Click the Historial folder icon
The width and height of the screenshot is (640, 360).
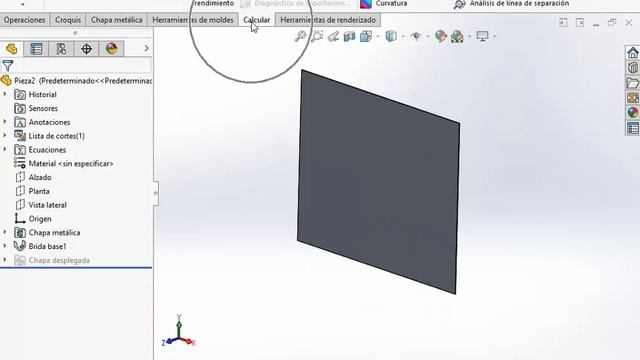click(x=20, y=95)
